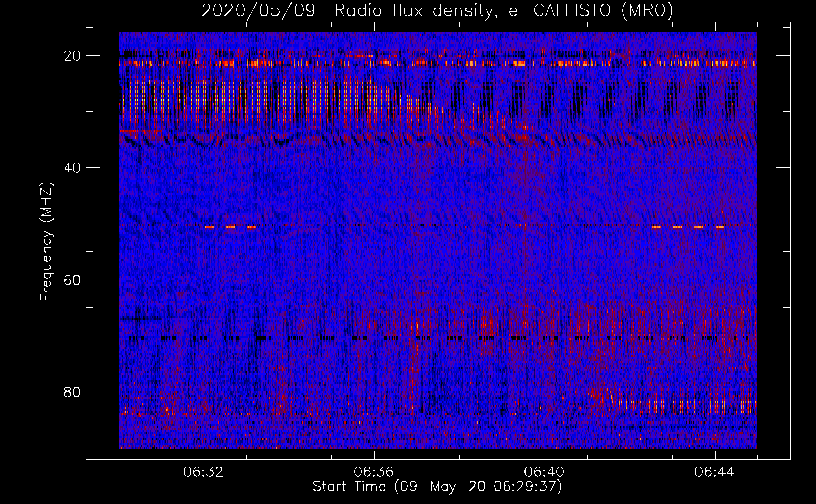Click the frequency label 40
Image resolution: width=816 pixels, height=504 pixels.
click(73, 168)
